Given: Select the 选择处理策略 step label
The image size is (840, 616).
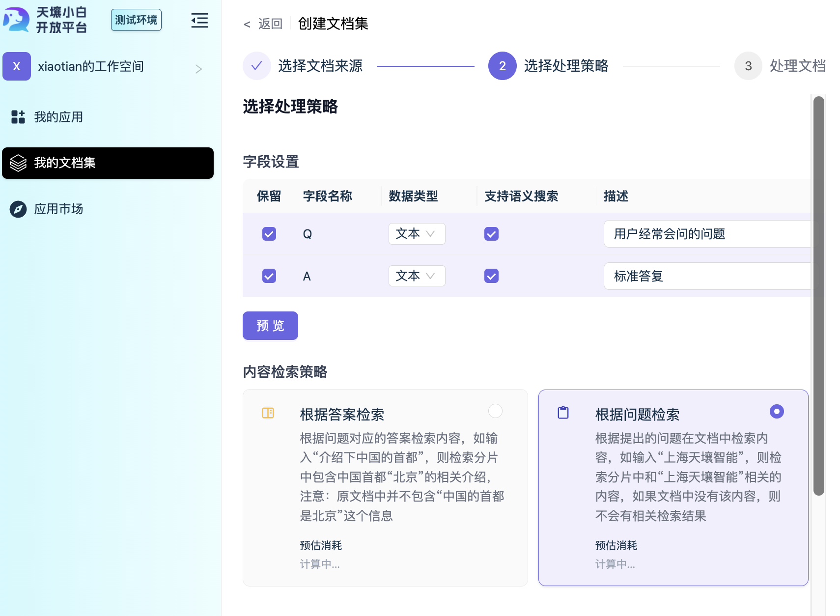Looking at the screenshot, I should click(x=566, y=66).
